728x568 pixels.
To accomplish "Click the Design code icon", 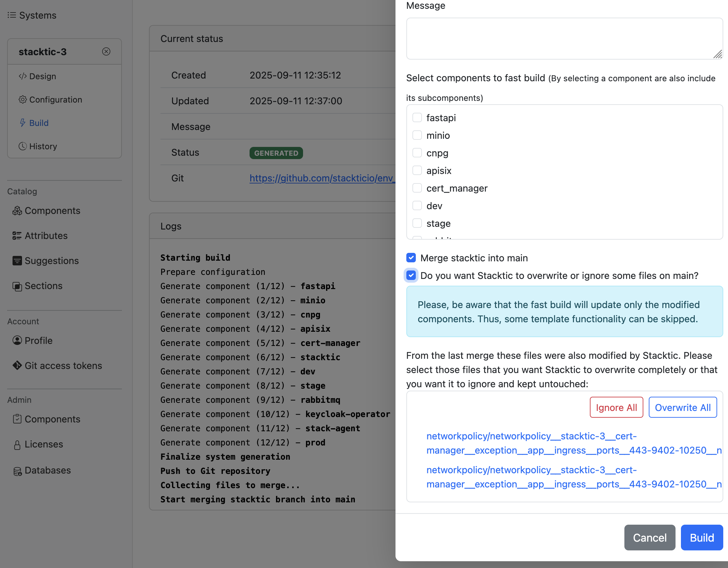I will pos(22,76).
